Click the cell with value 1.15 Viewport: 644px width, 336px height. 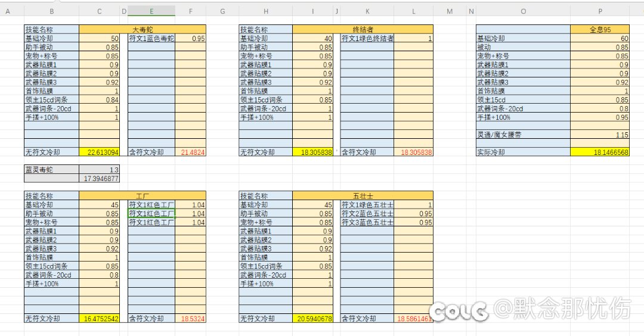(x=600, y=135)
